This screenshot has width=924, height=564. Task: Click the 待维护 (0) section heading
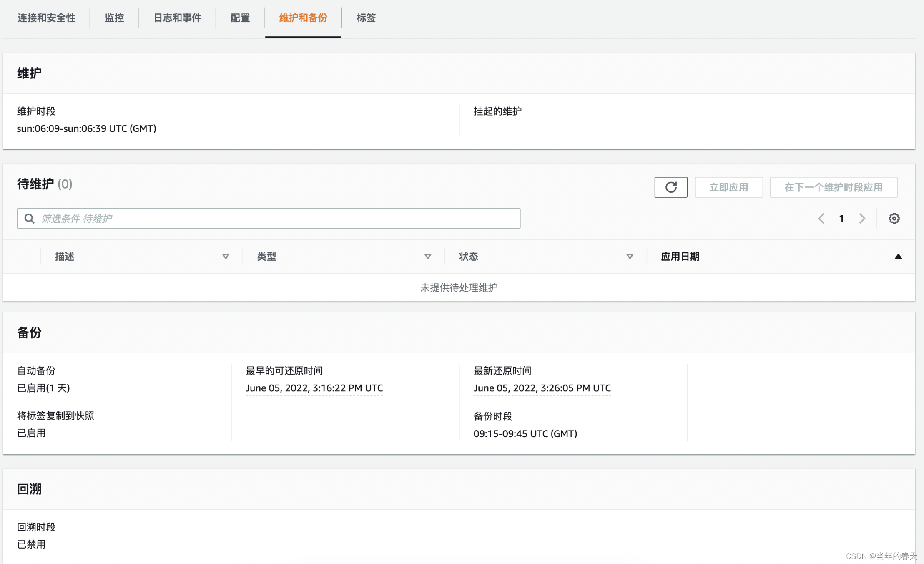click(45, 184)
